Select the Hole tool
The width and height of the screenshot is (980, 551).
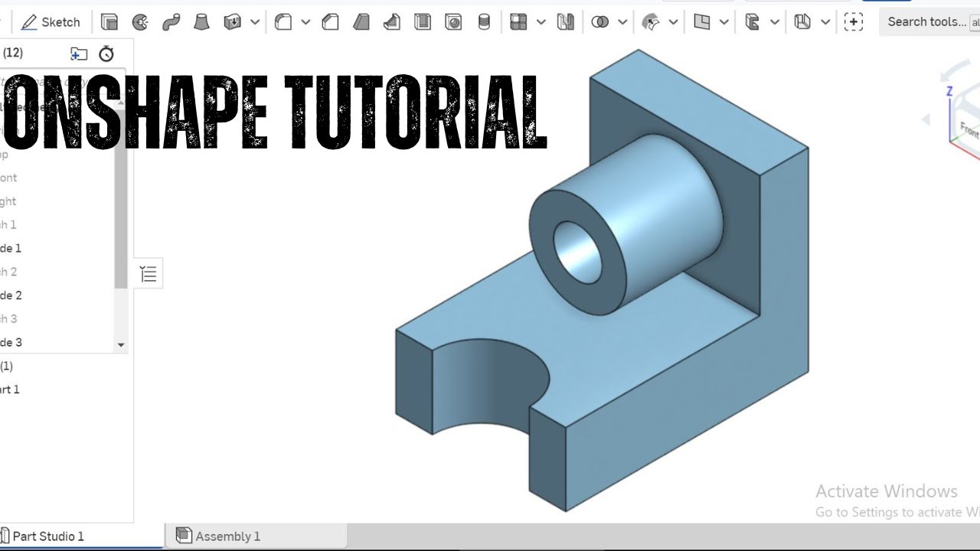[x=453, y=22]
